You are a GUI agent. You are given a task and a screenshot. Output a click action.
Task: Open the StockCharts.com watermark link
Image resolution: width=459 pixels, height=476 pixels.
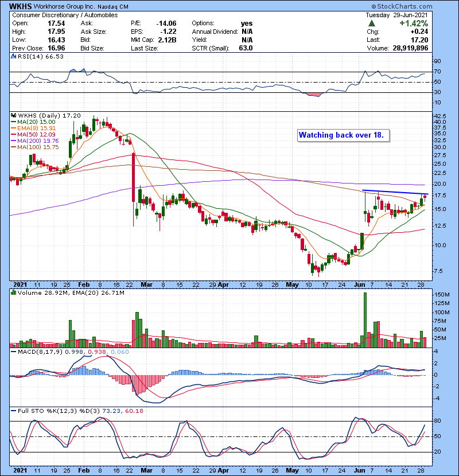coord(402,6)
